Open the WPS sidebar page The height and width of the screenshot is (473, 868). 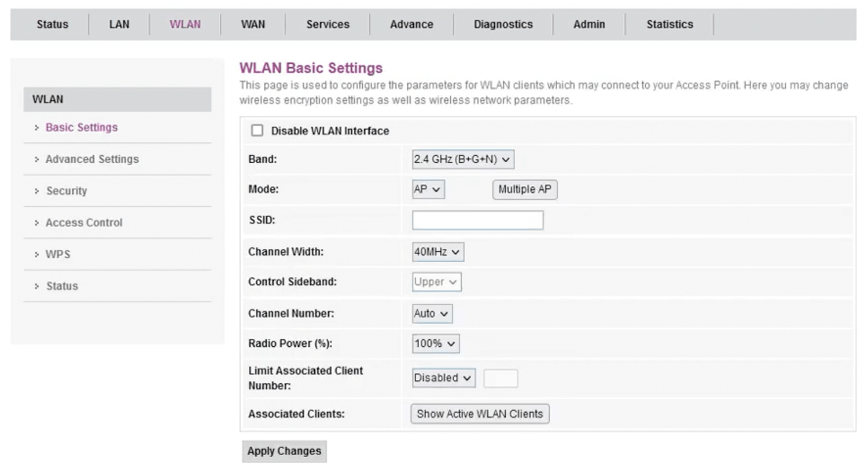[58, 254]
